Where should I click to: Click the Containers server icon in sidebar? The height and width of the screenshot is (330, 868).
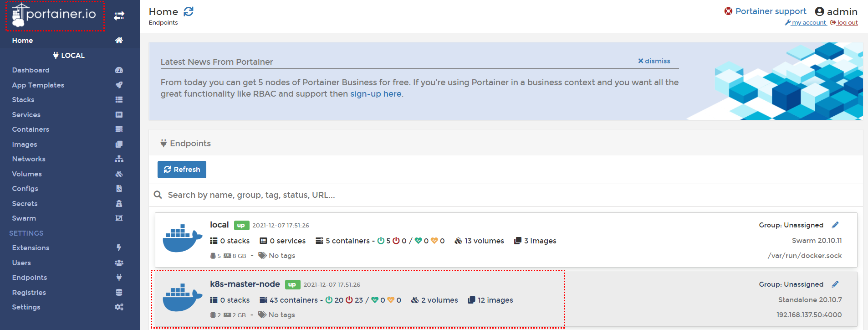(119, 129)
